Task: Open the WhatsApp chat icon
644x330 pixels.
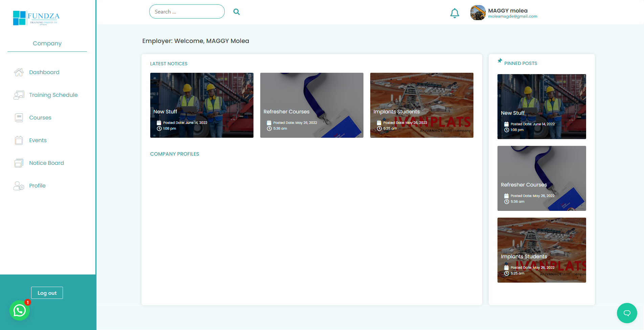Action: click(20, 310)
